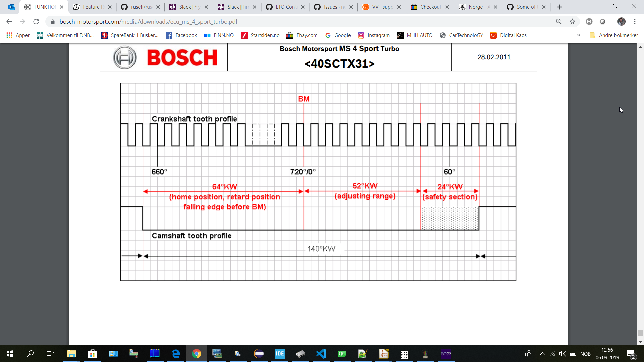Click the vertical scrollbar thumb

pos(640,333)
